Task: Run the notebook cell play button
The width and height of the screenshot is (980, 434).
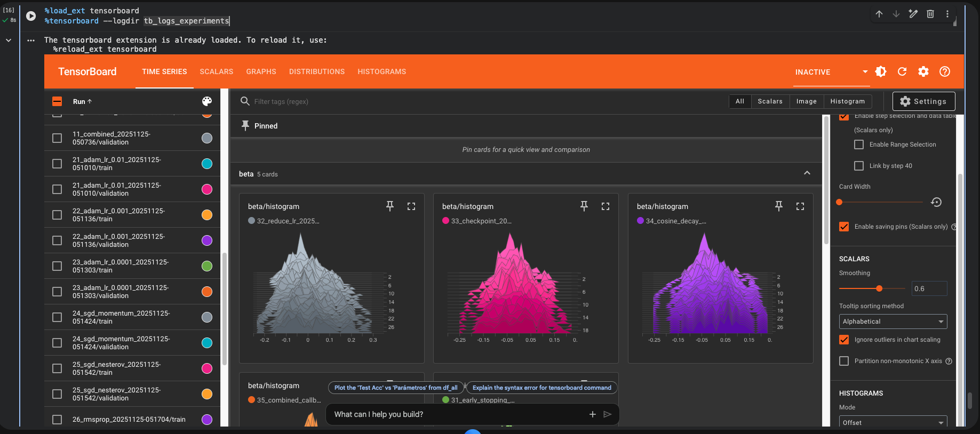Action: tap(31, 16)
